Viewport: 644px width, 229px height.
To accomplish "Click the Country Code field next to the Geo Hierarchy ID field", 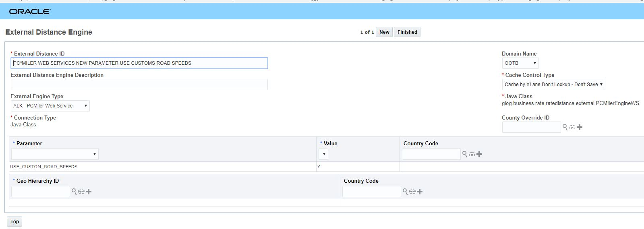I will 371,192.
